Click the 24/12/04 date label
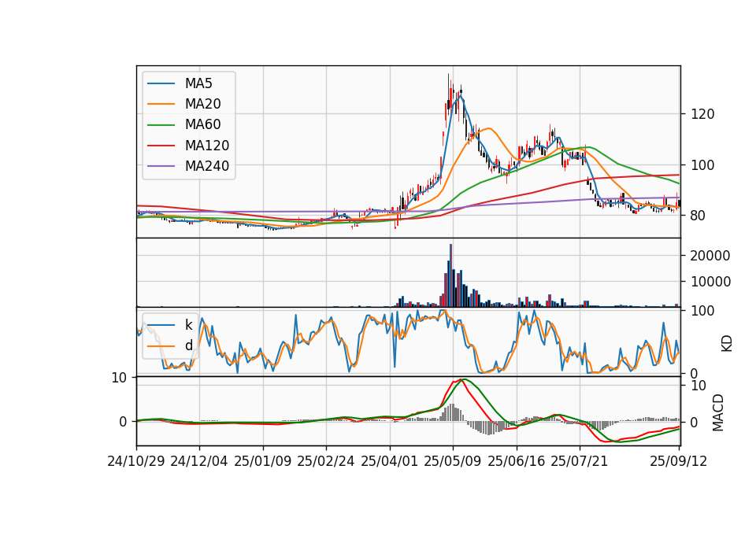The width and height of the screenshot is (756, 543). tap(199, 461)
